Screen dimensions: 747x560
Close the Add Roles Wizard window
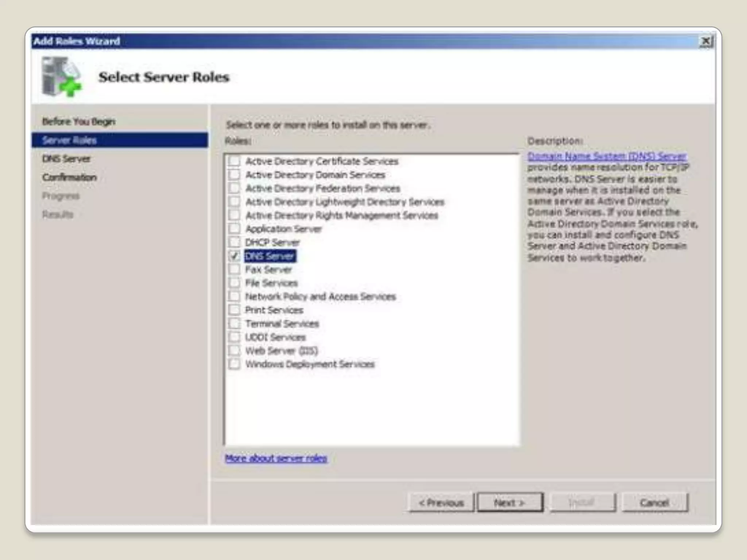(x=706, y=41)
